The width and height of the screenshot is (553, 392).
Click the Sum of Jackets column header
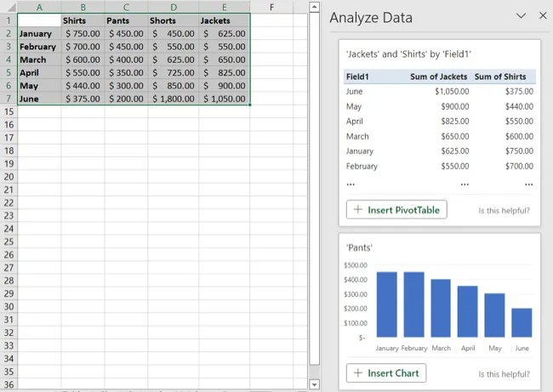click(x=438, y=77)
